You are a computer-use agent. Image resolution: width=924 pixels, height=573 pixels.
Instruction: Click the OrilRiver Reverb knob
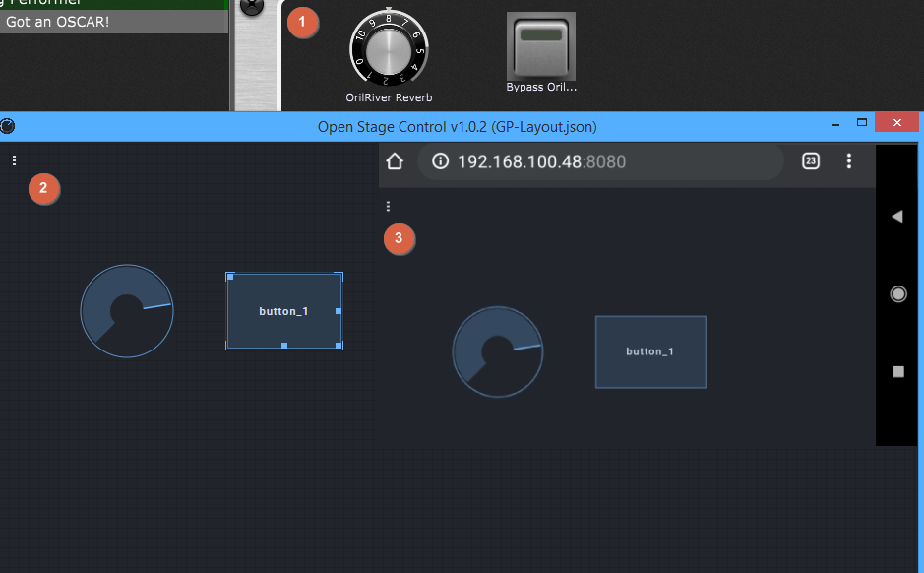point(389,50)
